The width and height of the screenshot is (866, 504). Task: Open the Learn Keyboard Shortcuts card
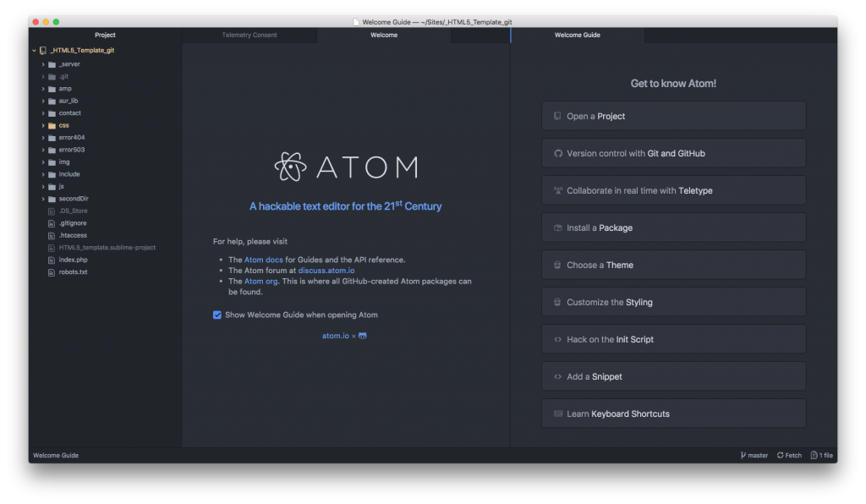[673, 414]
